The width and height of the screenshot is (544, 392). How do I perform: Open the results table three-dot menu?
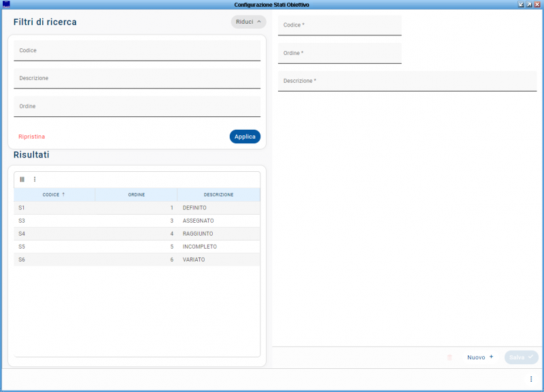point(35,179)
